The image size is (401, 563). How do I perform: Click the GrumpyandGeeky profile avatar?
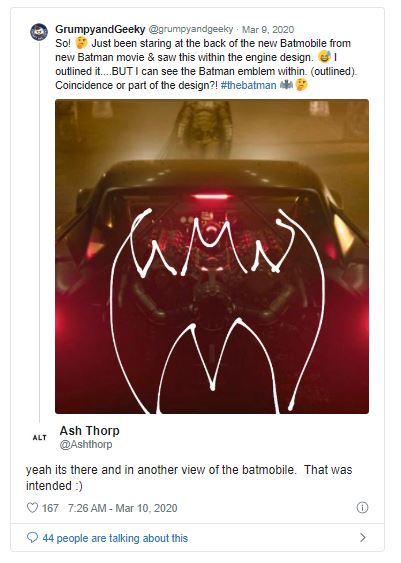(x=39, y=32)
